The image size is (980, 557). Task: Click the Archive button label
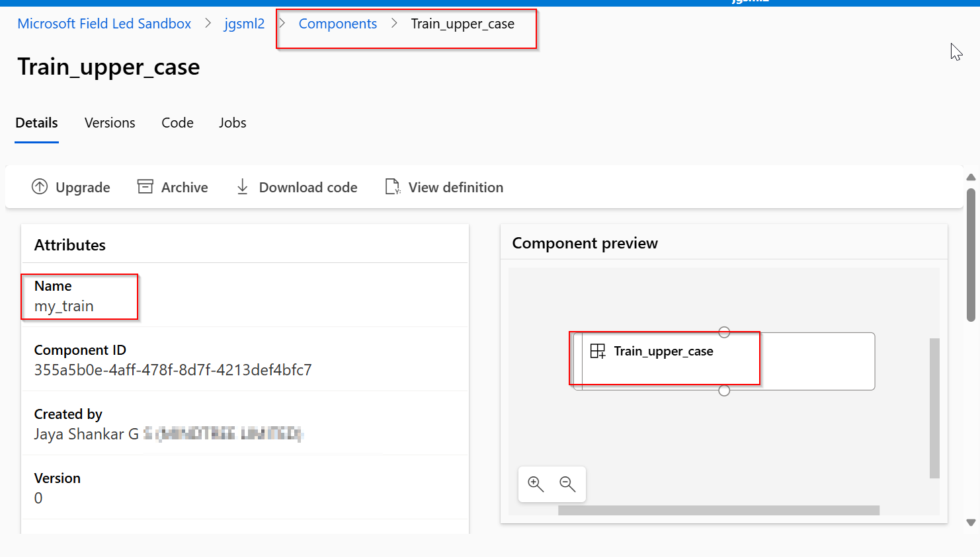[184, 188]
